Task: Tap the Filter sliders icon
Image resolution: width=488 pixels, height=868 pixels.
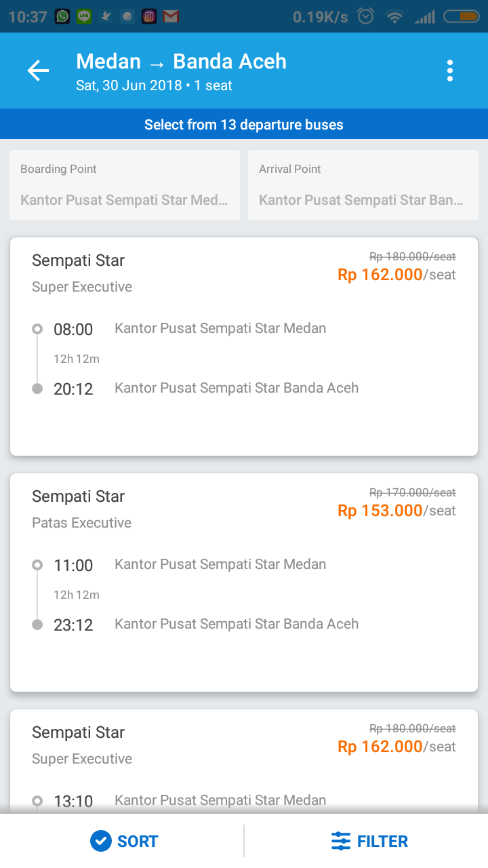Action: pos(341,841)
